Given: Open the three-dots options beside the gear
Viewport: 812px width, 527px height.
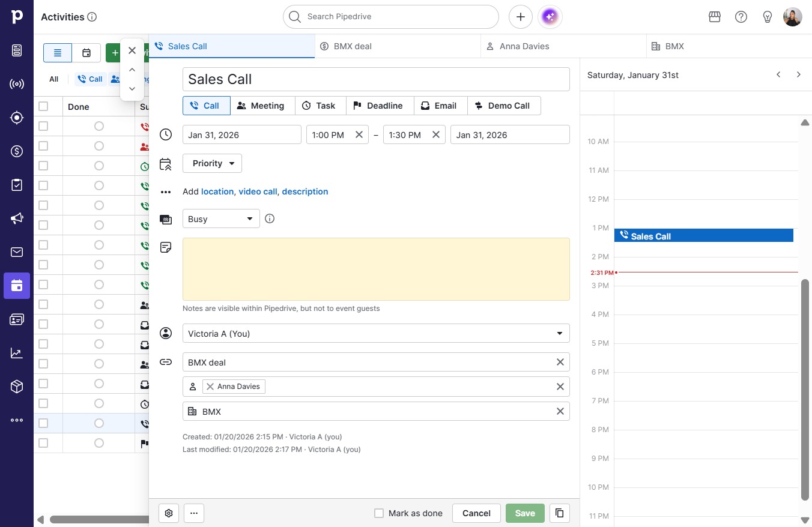Looking at the screenshot, I should 194,513.
